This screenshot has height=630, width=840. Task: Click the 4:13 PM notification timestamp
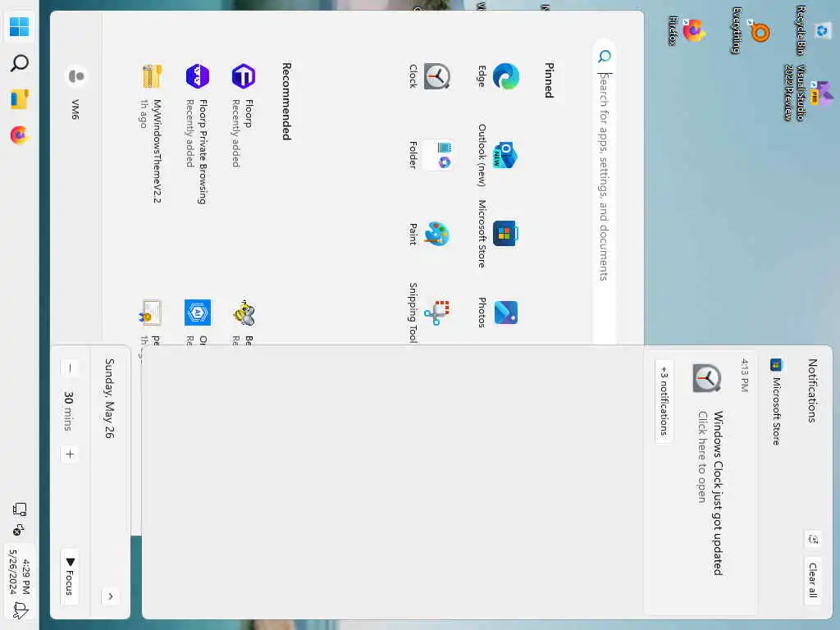point(744,376)
